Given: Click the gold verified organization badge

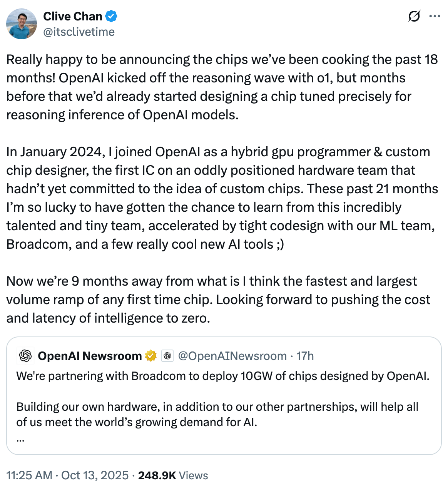Looking at the screenshot, I should [151, 356].
